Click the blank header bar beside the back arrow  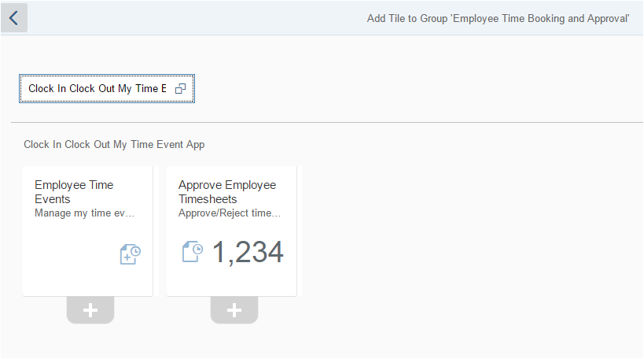click(197, 17)
